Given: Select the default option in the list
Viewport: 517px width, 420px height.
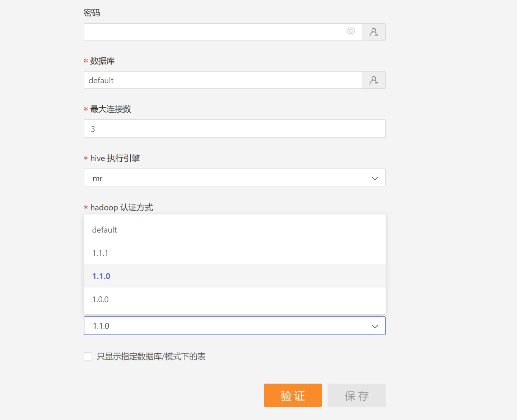Looking at the screenshot, I should coord(104,230).
